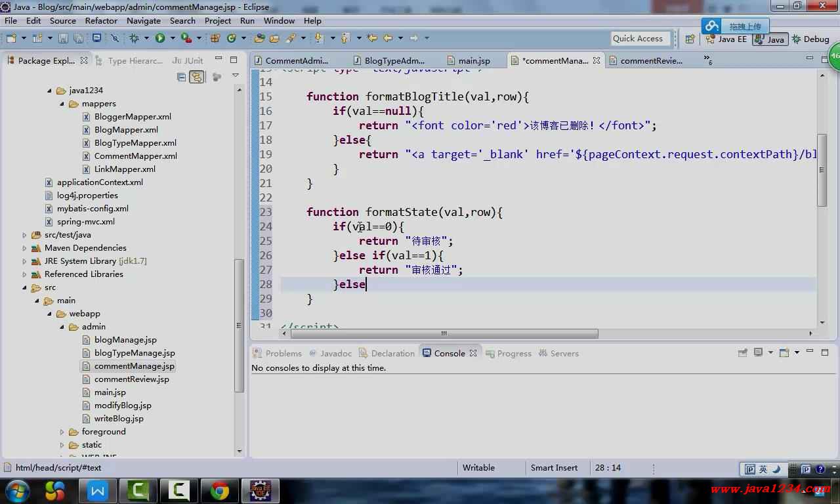840x504 pixels.
Task: Click the Save All toolbar icon
Action: 79,38
